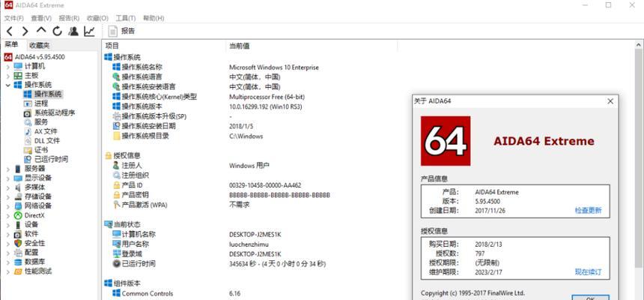
Task: Expand the 服务器 tree node
Action: click(x=7, y=169)
